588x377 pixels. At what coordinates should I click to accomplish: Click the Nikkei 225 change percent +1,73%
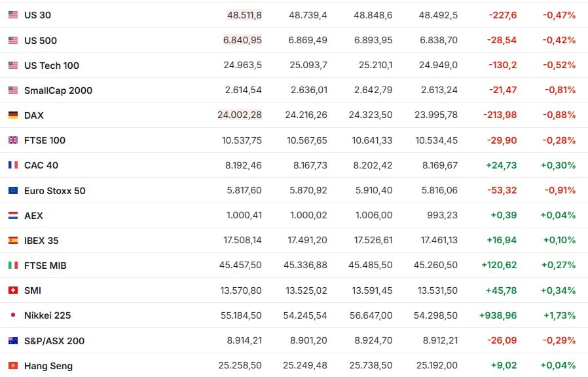[559, 315]
